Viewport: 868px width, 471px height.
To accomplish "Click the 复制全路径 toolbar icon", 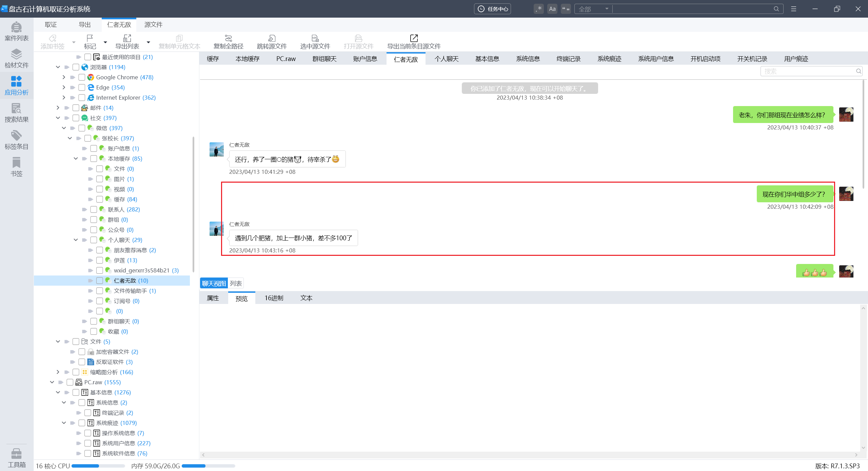I will (x=228, y=42).
